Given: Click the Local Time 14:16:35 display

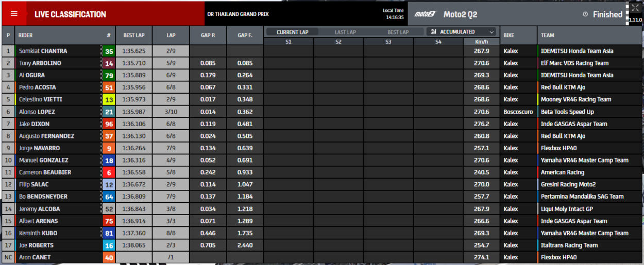Looking at the screenshot, I should tap(393, 14).
